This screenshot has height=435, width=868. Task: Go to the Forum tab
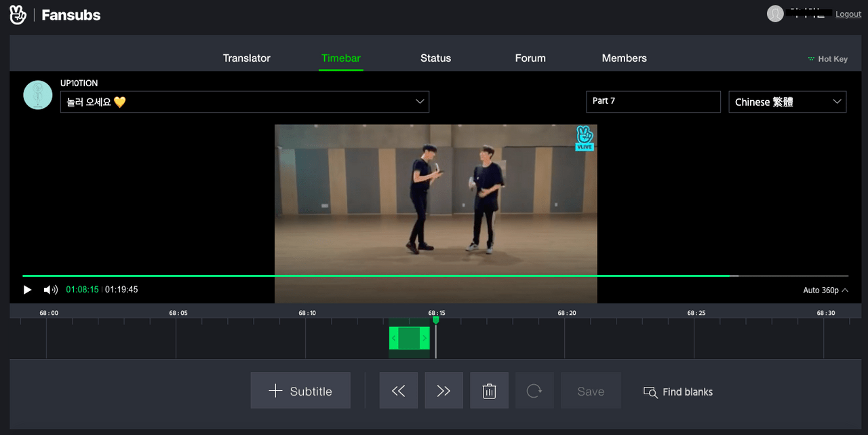point(530,58)
